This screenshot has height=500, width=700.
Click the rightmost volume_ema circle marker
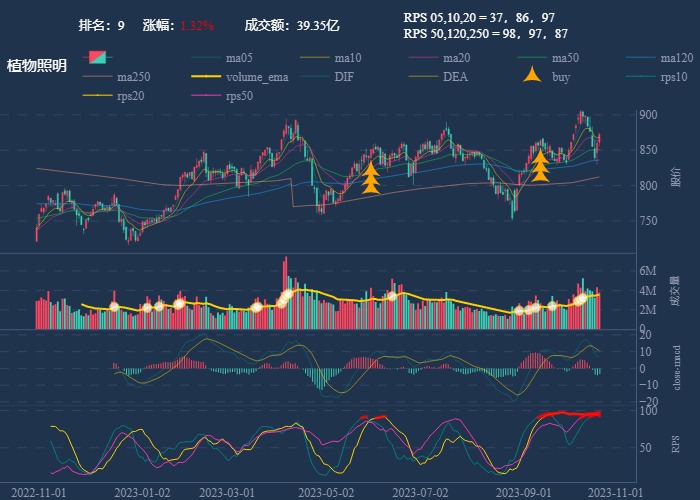coord(581,298)
